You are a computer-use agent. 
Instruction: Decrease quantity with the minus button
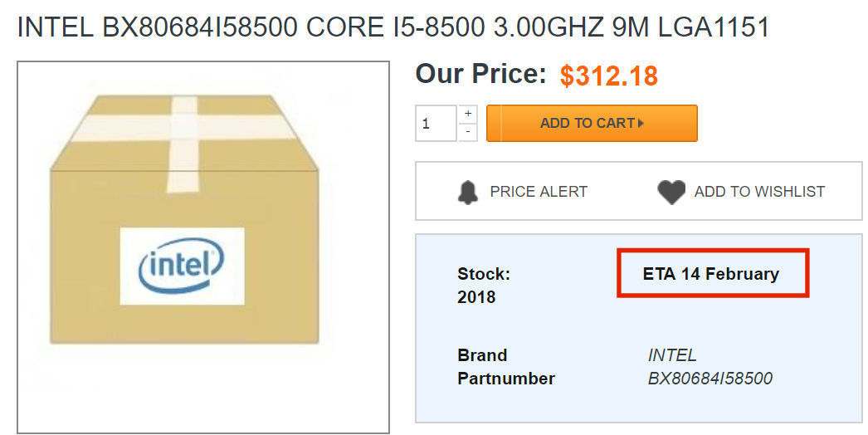tap(468, 132)
